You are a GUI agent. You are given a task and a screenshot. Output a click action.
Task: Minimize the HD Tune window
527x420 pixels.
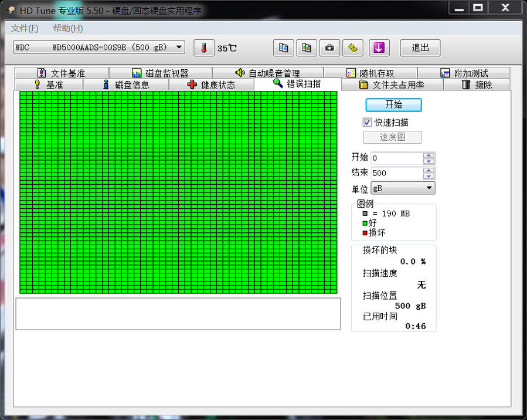coord(459,8)
